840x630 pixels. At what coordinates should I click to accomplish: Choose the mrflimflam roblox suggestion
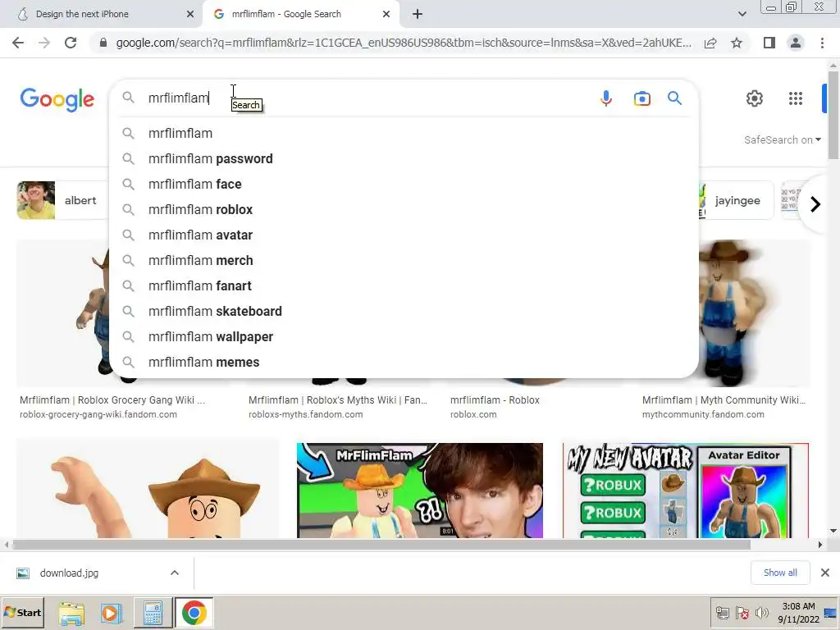pyautogui.click(x=404, y=209)
